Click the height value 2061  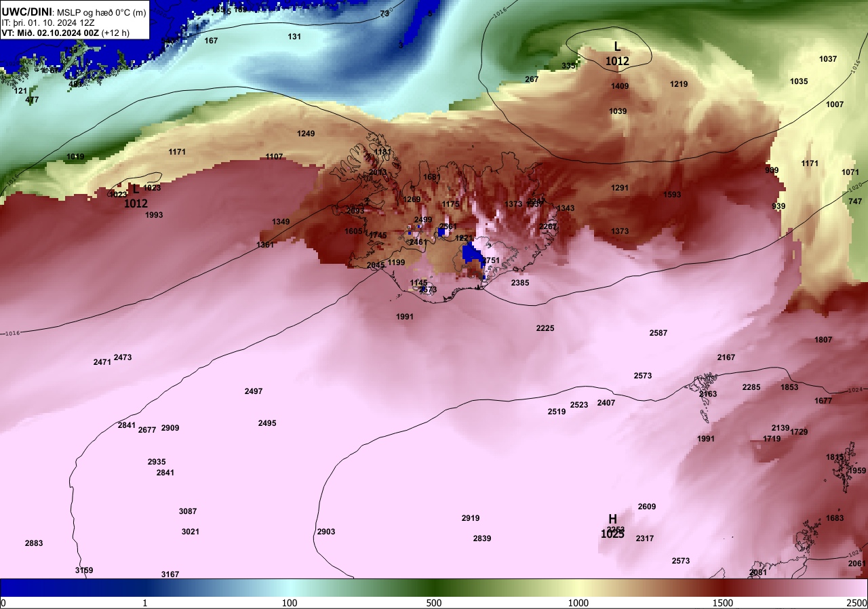tap(857, 564)
